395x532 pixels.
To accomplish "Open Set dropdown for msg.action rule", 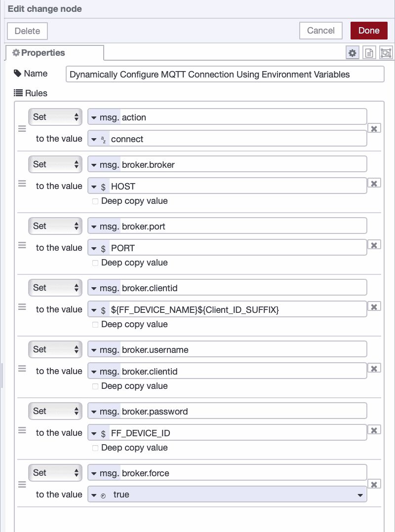I will point(55,117).
